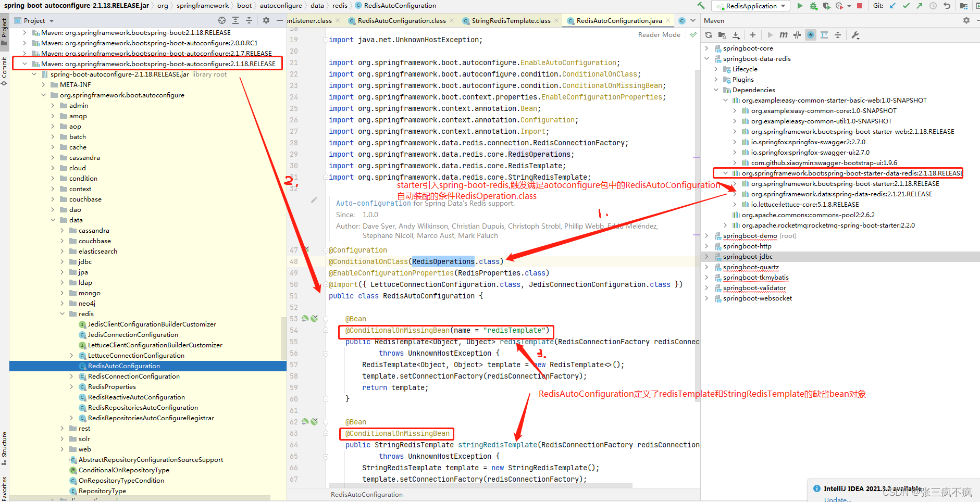Expand Lifecycle node in Maven panel
Viewport: 980px width, 502px height.
point(716,69)
